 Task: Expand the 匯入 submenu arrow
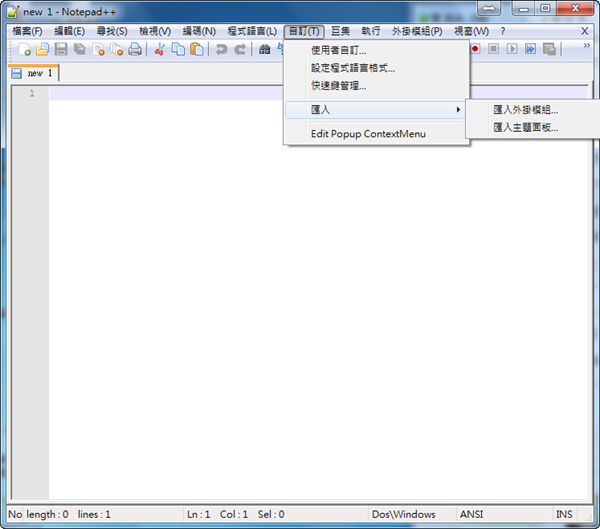[x=458, y=110]
